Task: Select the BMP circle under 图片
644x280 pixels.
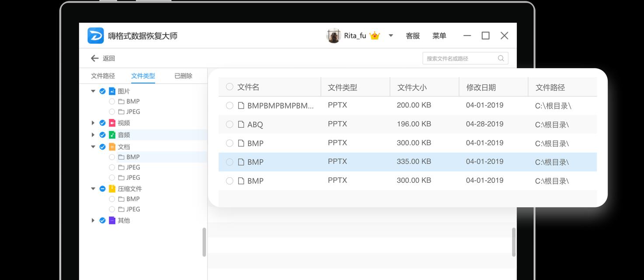Action: [112, 101]
